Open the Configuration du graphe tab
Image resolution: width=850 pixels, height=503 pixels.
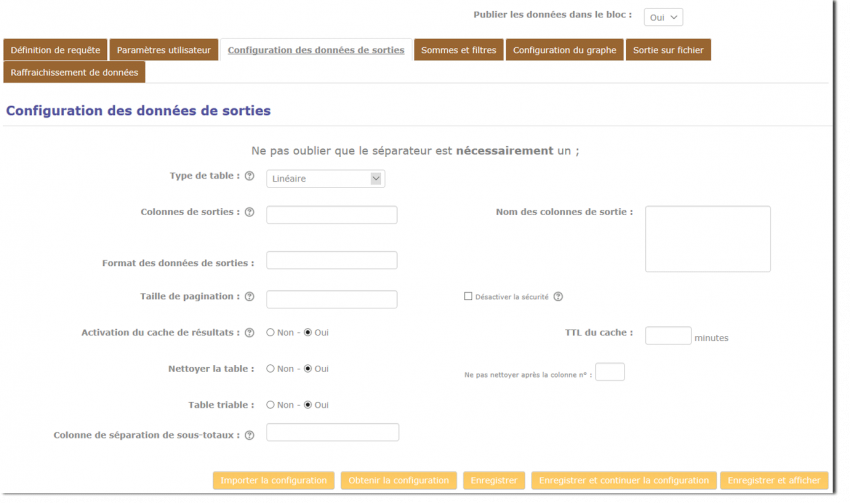pyautogui.click(x=565, y=50)
